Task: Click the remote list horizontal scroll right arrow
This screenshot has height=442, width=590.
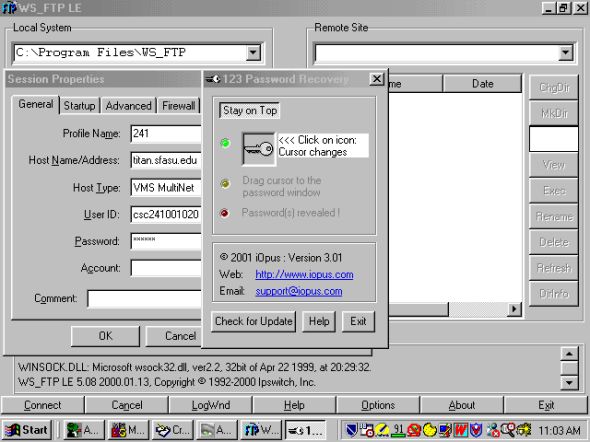Action: [x=514, y=310]
